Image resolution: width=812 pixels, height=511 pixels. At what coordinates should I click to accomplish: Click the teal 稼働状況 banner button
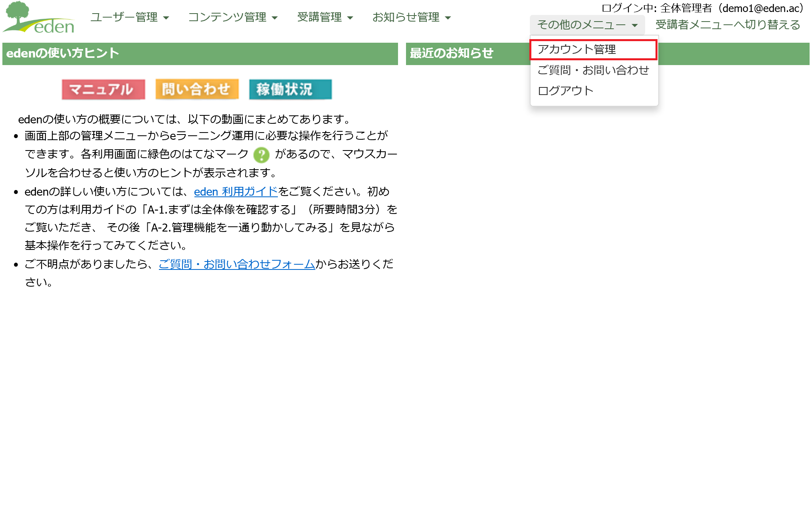(x=290, y=89)
